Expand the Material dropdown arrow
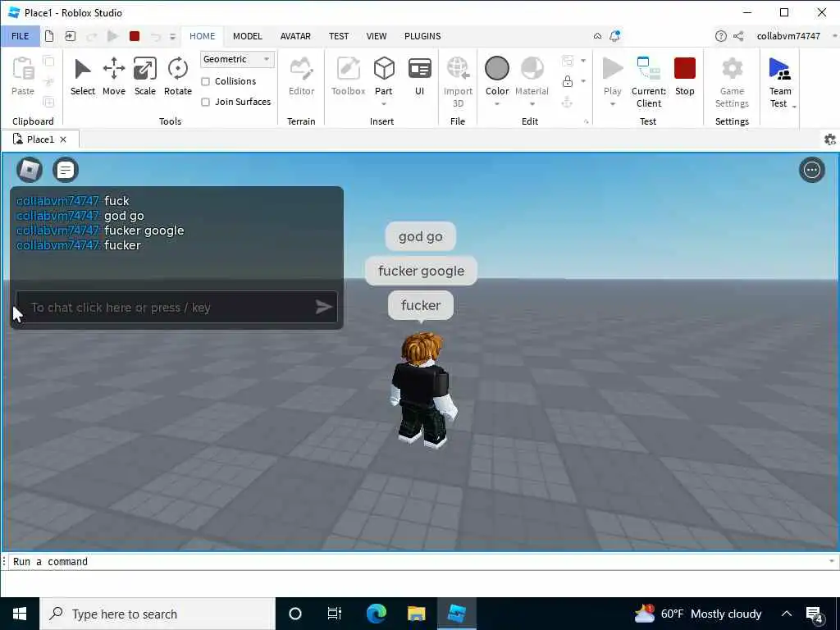 click(x=532, y=104)
